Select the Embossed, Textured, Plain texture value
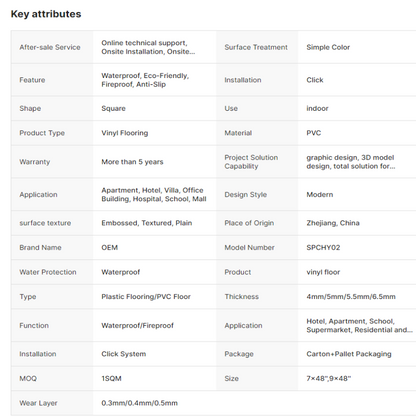The height and width of the screenshot is (416, 416). point(147,223)
